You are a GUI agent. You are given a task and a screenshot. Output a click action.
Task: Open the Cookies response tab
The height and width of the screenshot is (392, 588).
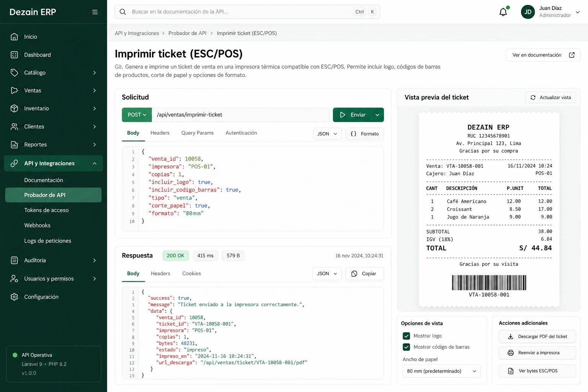point(191,273)
